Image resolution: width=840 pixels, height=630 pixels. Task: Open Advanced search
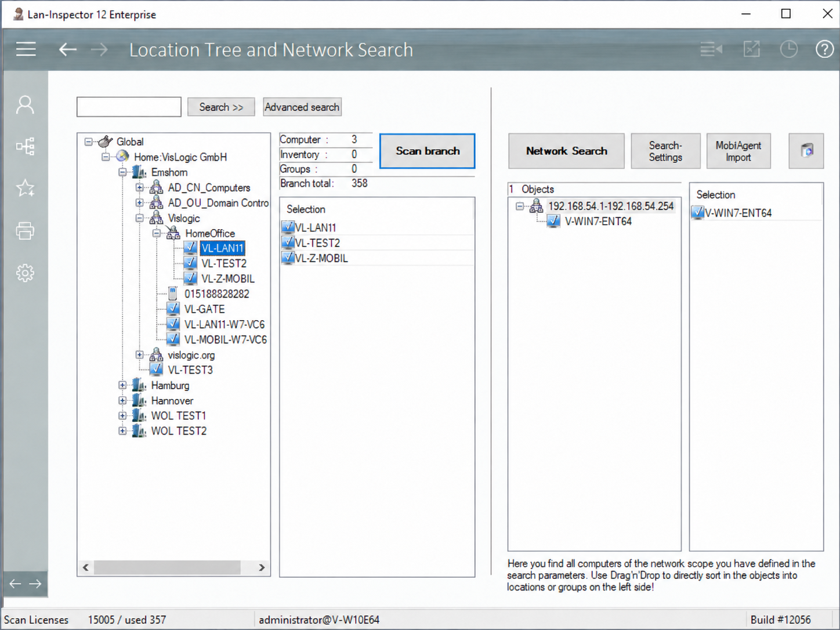point(302,107)
